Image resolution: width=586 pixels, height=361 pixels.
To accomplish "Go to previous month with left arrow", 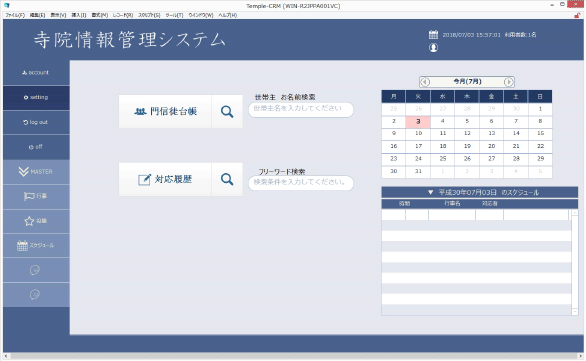I will pos(425,82).
